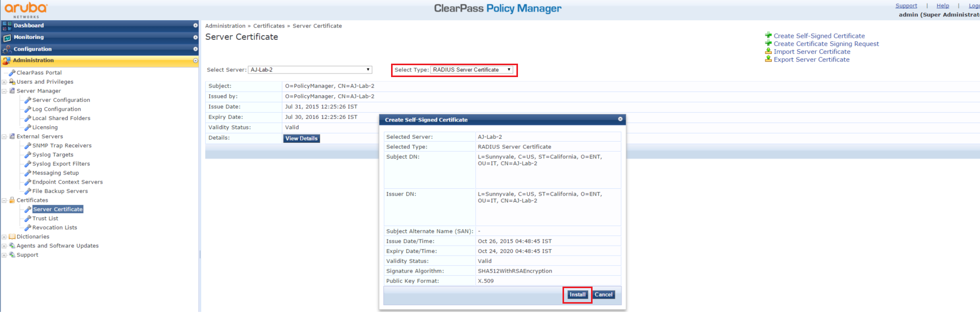Viewport: 980px width, 314px height.
Task: Click the Configuration panel icon
Action: [7, 49]
